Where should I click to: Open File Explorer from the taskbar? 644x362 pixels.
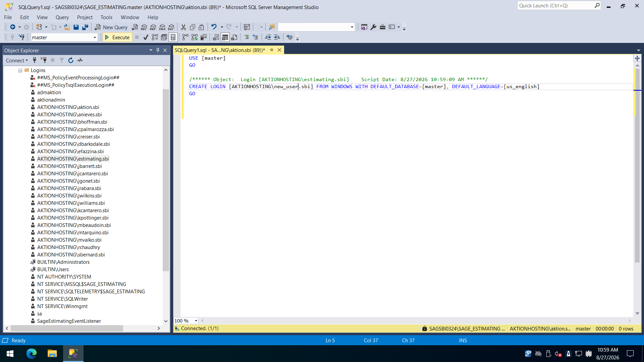pyautogui.click(x=52, y=353)
